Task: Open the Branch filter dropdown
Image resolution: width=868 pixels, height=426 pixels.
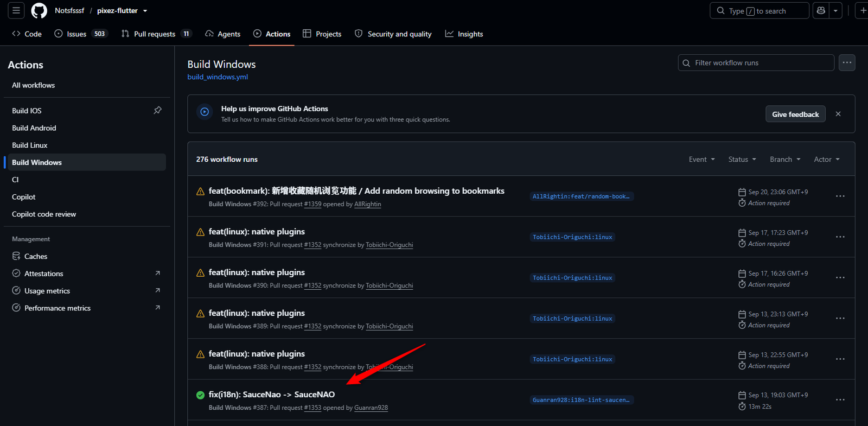Action: [785, 159]
